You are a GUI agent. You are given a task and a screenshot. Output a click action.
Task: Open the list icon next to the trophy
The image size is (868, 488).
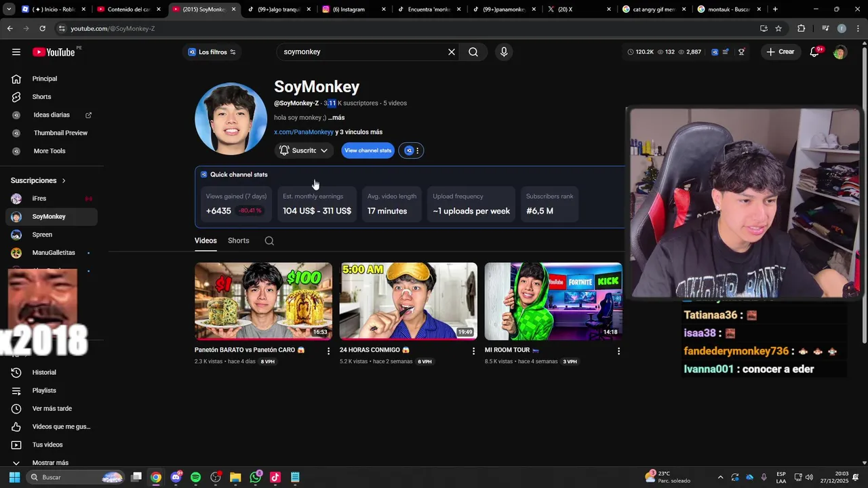point(726,52)
